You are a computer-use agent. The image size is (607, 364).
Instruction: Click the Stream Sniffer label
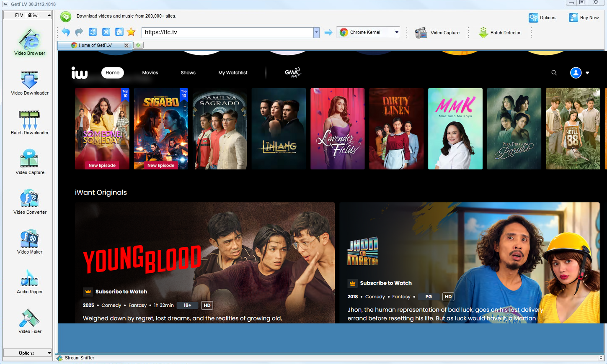pyautogui.click(x=80, y=358)
